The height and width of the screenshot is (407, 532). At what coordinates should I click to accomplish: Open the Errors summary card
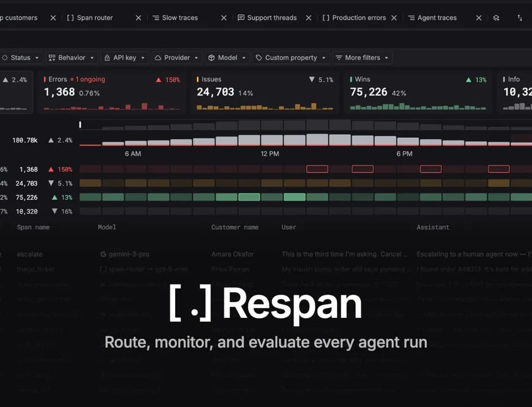112,92
